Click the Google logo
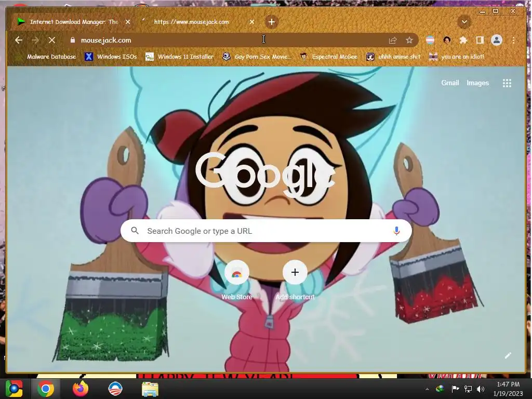Screen dimensions: 532x399 [x=266, y=175]
